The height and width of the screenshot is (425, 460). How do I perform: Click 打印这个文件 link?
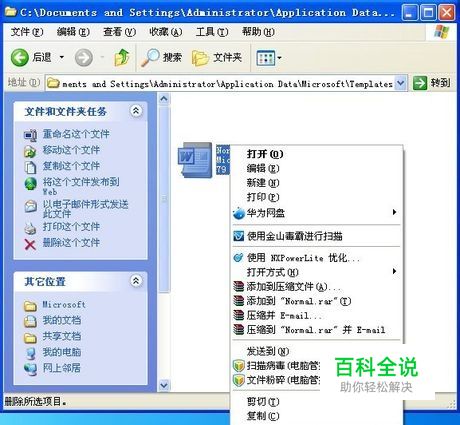pyautogui.click(x=71, y=227)
